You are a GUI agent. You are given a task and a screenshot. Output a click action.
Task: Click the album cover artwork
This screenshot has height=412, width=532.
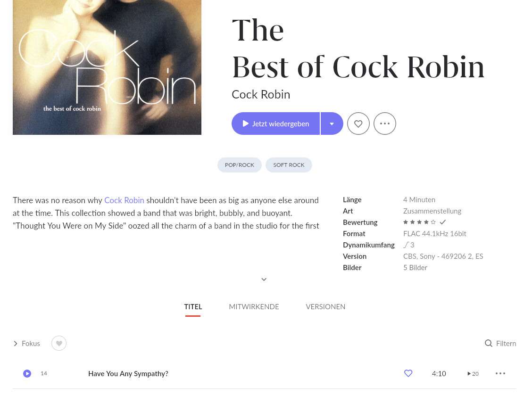coord(107,67)
